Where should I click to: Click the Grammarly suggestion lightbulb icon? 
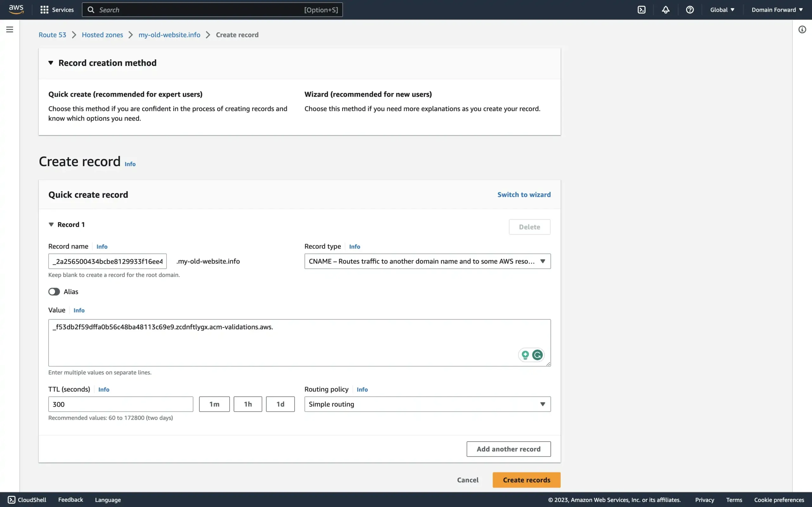point(525,355)
